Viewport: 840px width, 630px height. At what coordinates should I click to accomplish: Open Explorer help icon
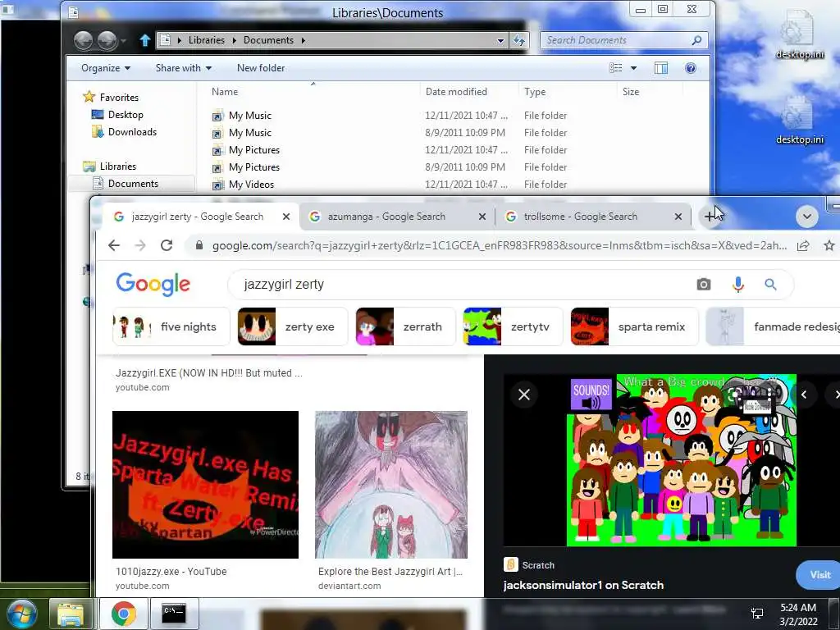tap(691, 68)
